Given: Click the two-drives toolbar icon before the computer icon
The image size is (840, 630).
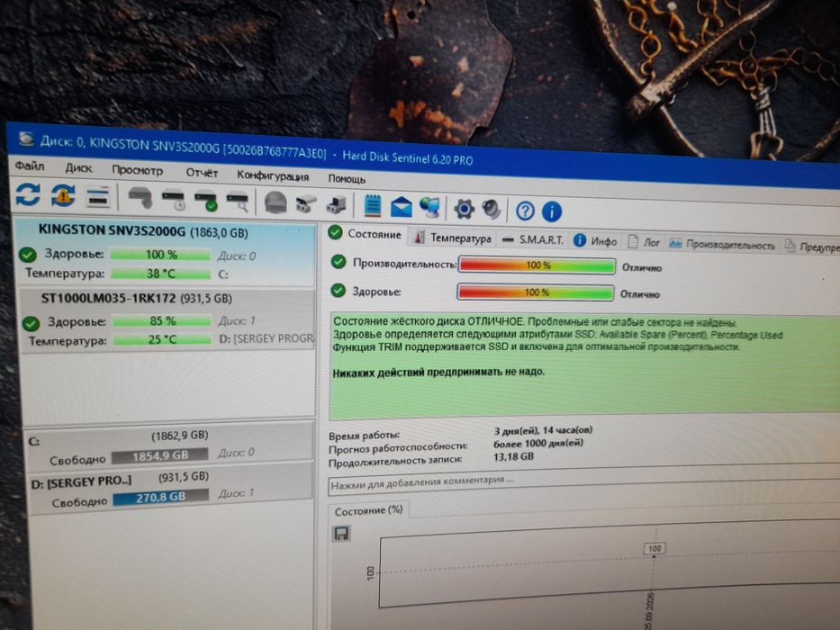Looking at the screenshot, I should coord(306,204).
